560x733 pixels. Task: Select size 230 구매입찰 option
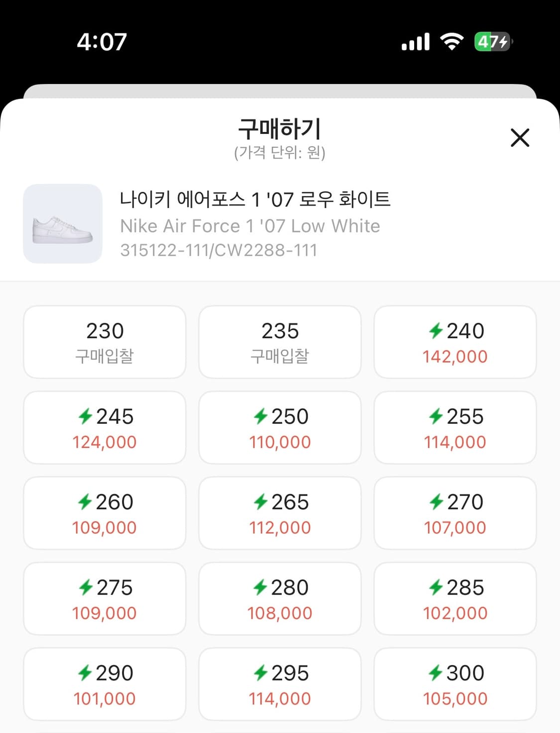pos(105,342)
